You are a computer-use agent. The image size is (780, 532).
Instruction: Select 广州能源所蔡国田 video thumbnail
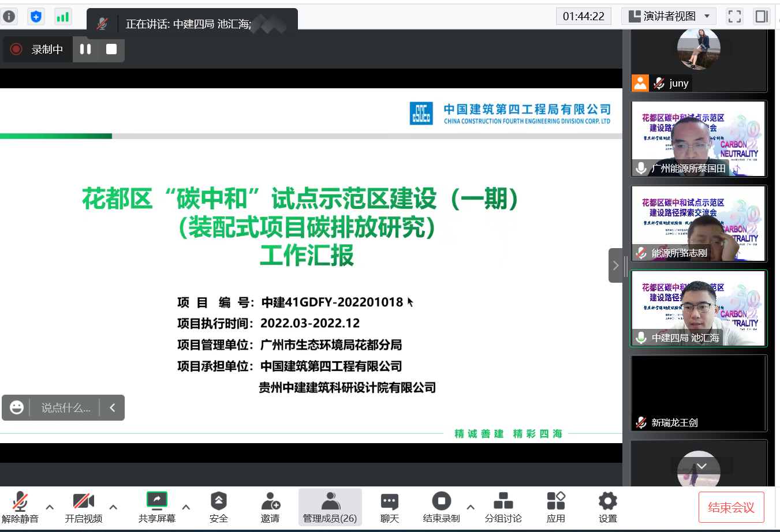pyautogui.click(x=699, y=138)
